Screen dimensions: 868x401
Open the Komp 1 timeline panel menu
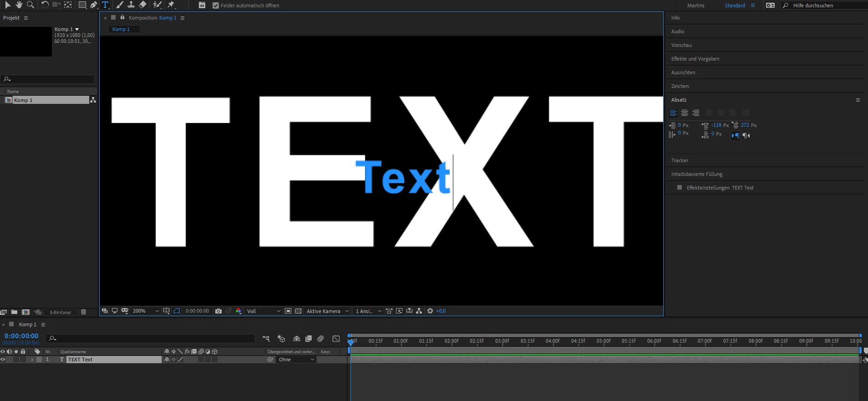[x=43, y=324]
